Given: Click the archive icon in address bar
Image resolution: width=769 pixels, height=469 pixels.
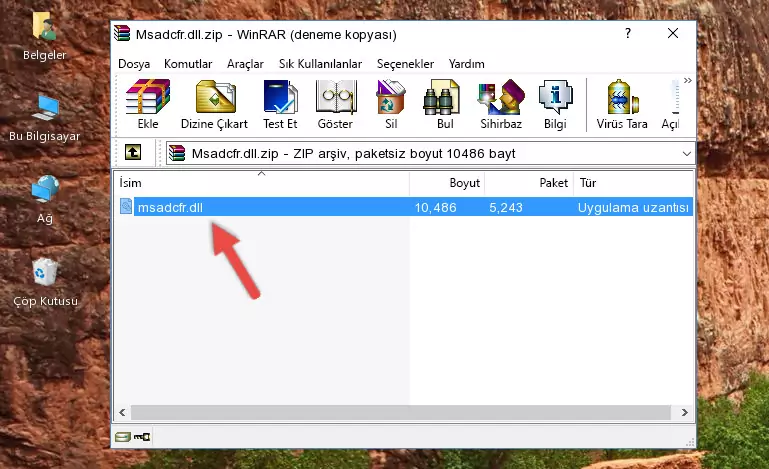Looking at the screenshot, I should click(x=177, y=153).
